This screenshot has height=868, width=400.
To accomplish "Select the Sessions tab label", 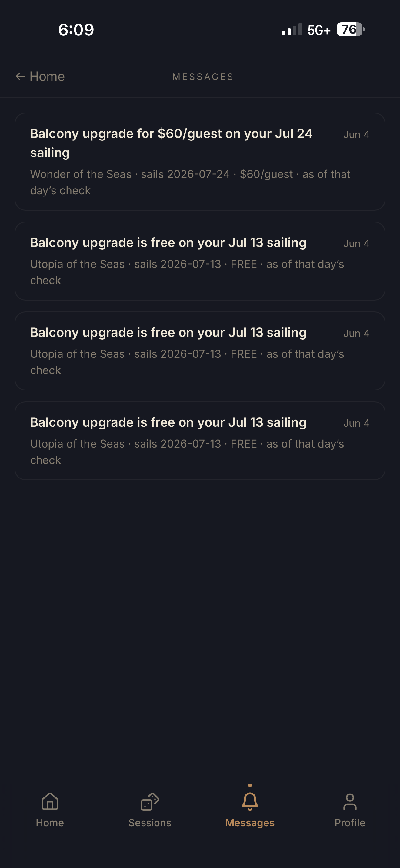I will coord(150,823).
